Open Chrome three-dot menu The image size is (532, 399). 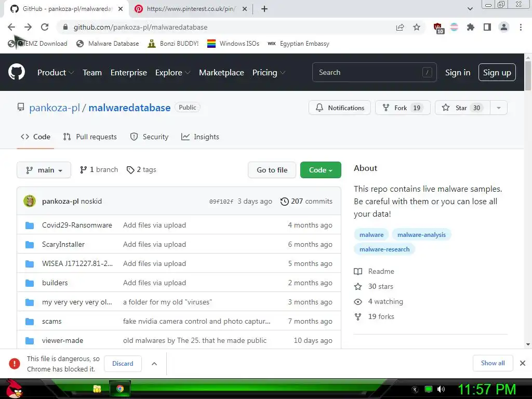tap(521, 27)
